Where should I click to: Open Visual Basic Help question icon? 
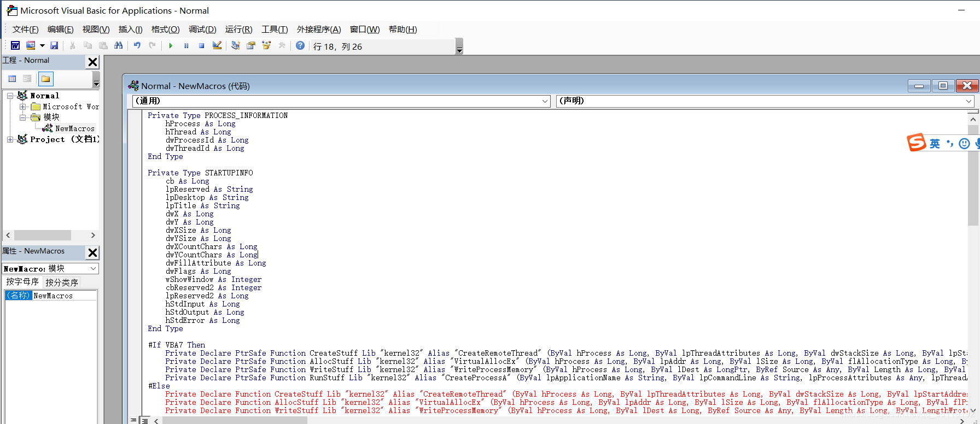[x=300, y=46]
